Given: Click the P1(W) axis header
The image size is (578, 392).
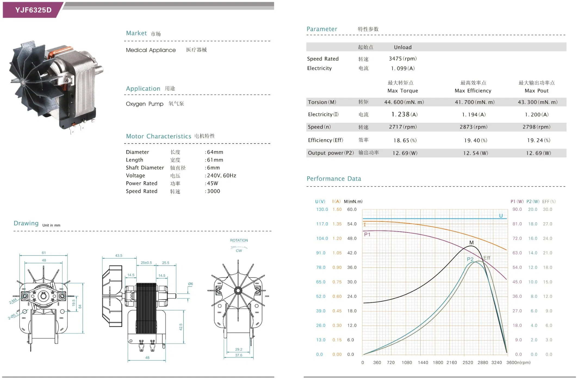Looking at the screenshot, I should (517, 201).
